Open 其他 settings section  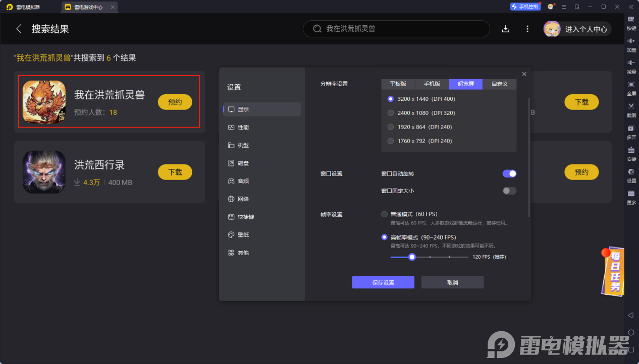coord(262,253)
